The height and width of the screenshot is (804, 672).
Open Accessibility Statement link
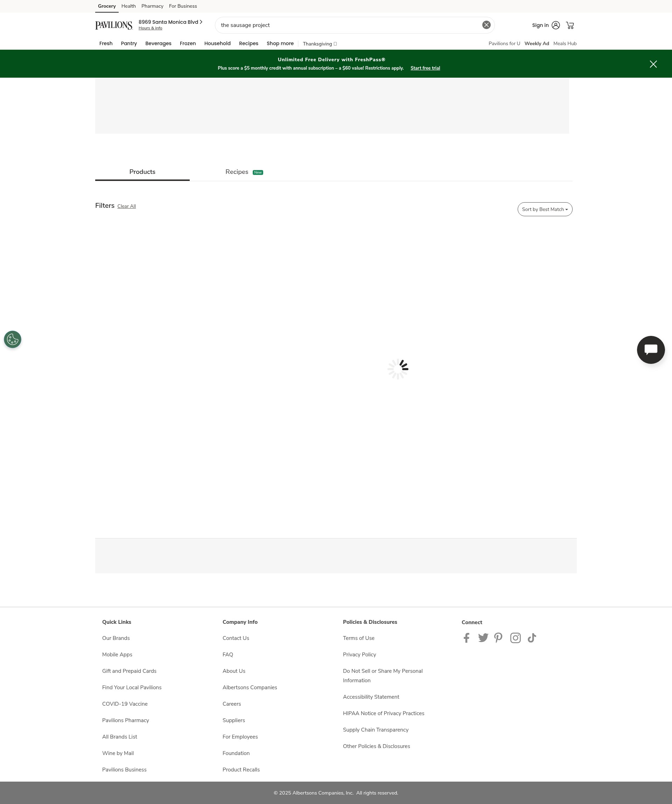[371, 697]
